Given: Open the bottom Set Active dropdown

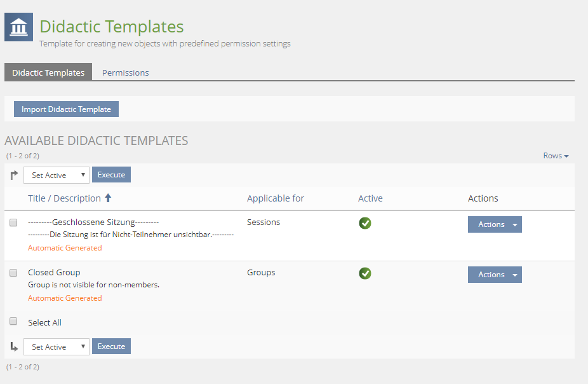Looking at the screenshot, I should pos(57,346).
